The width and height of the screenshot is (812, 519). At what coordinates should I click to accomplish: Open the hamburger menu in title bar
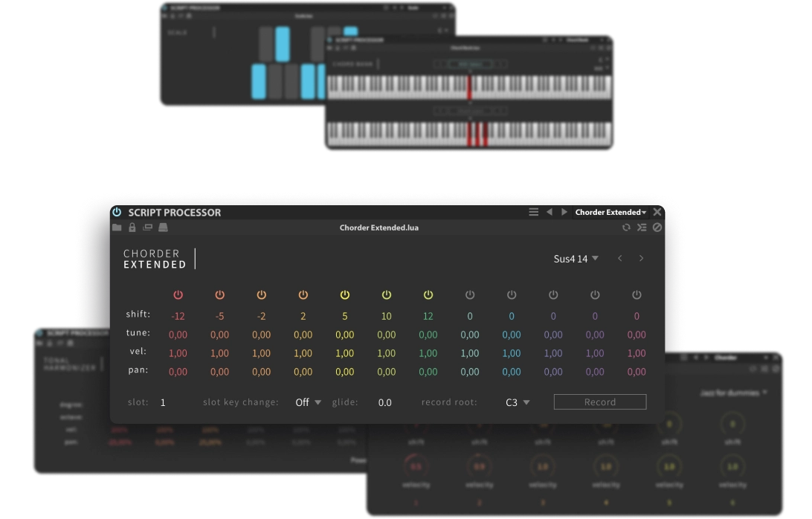[x=533, y=213]
